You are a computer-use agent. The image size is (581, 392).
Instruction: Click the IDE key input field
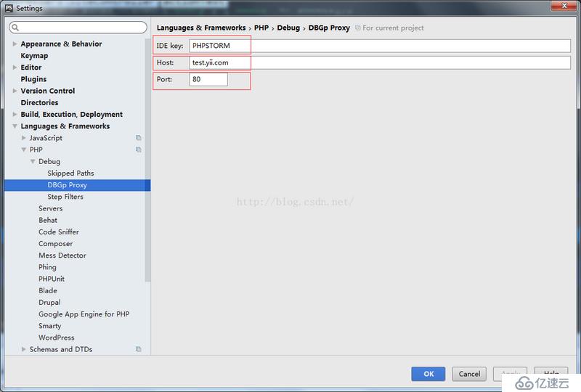tap(380, 46)
